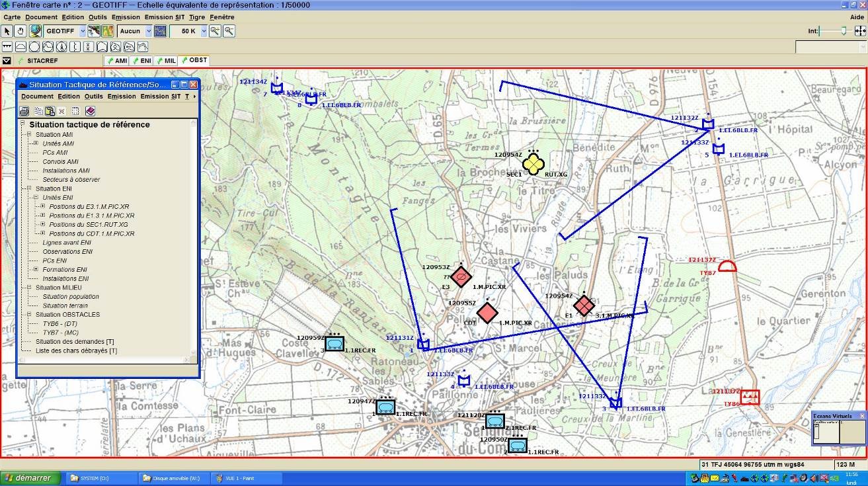This screenshot has width=868, height=486.
Task: Zoom in with the magnifier plus
Action: coord(216,31)
